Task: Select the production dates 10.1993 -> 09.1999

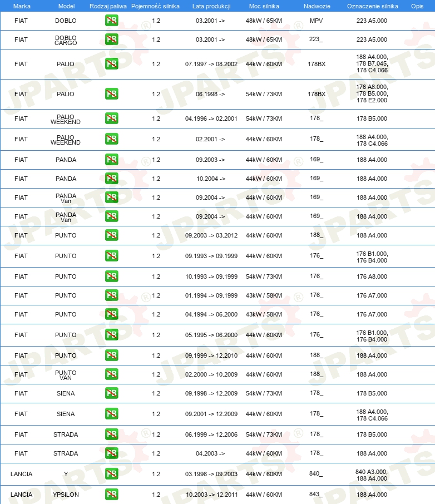Action: 211,276
